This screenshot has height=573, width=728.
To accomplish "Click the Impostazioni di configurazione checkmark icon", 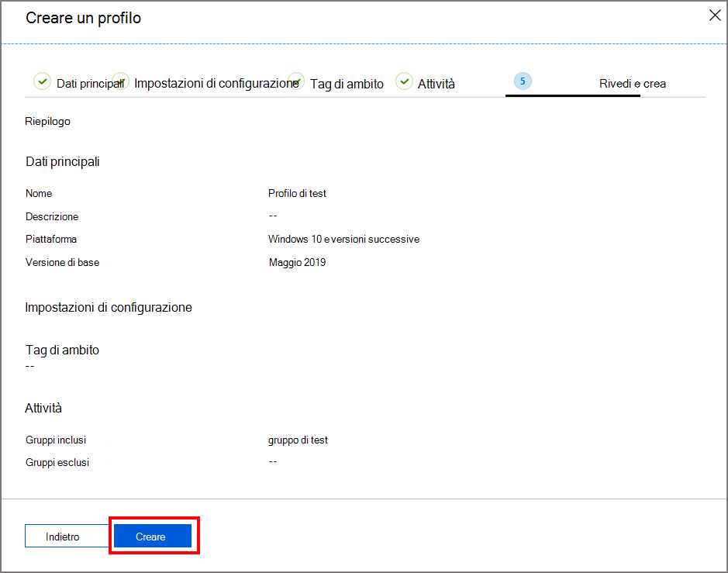I will tap(121, 81).
